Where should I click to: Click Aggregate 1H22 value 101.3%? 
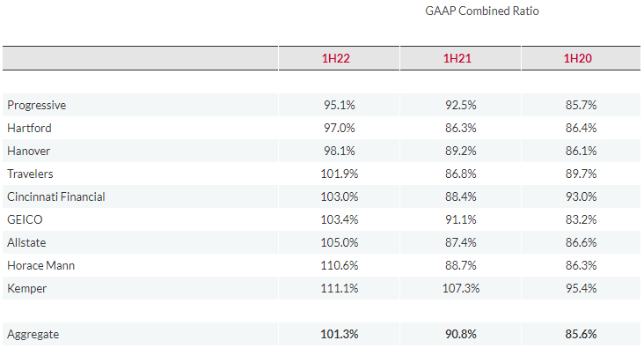(x=340, y=334)
